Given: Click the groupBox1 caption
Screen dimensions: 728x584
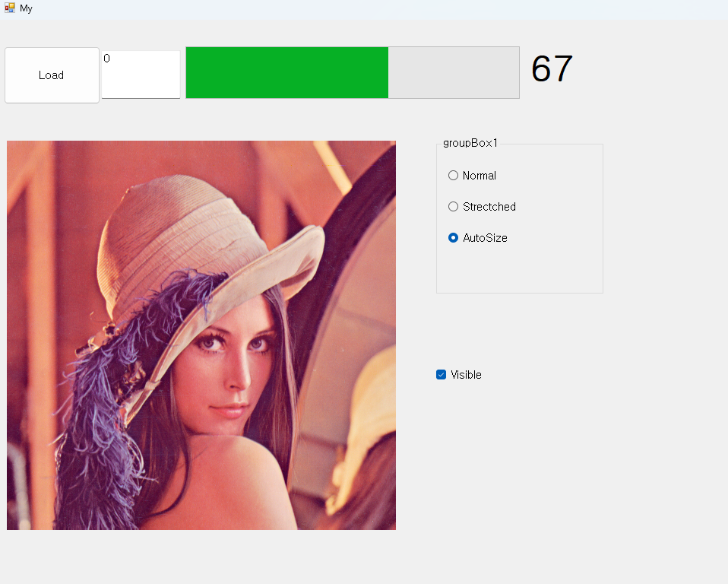Looking at the screenshot, I should tap(470, 143).
